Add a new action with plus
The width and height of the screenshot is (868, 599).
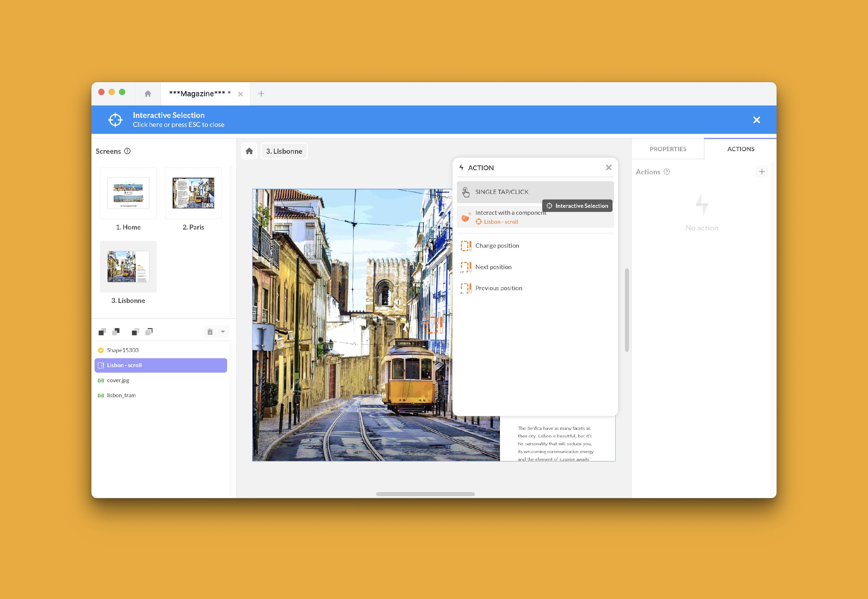(762, 172)
